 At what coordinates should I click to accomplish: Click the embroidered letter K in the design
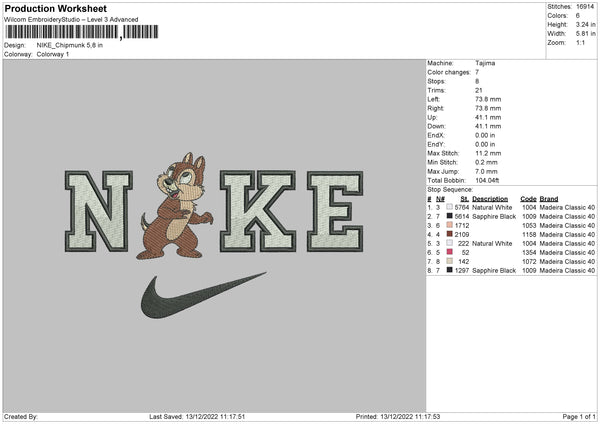pos(258,211)
